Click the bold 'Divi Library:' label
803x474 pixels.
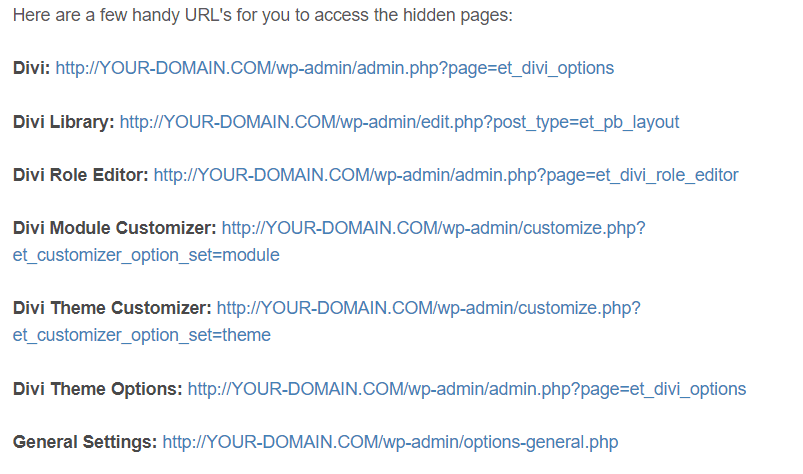tap(64, 122)
